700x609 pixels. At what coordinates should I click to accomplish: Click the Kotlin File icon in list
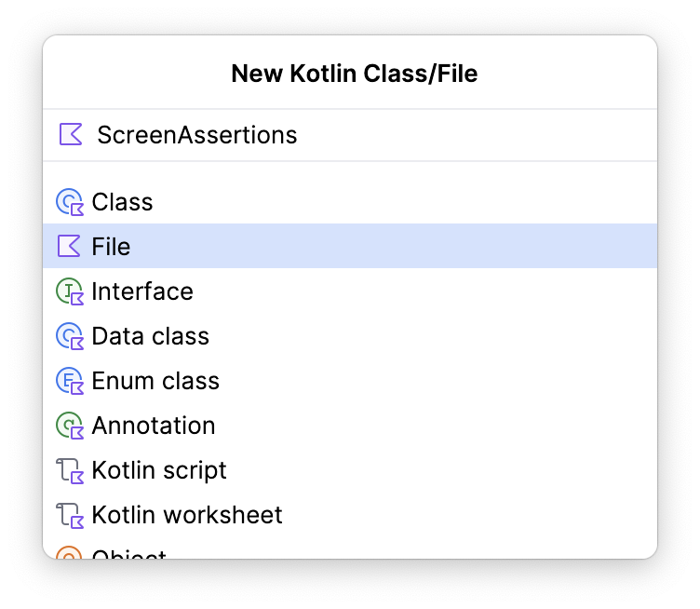coord(70,247)
